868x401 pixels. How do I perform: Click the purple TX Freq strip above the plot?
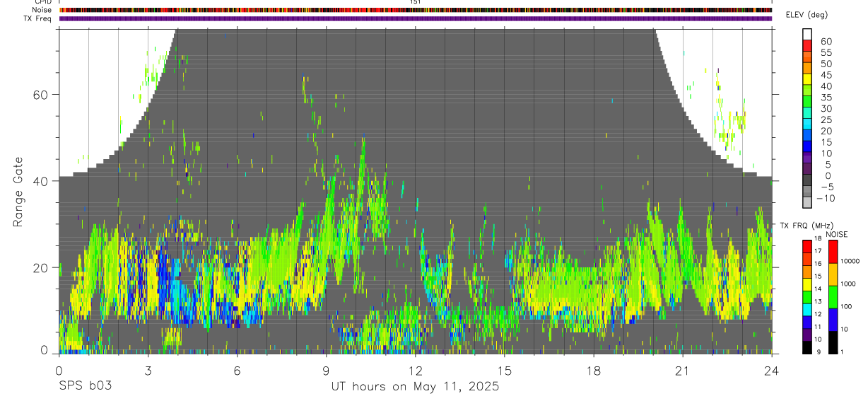coord(416,18)
